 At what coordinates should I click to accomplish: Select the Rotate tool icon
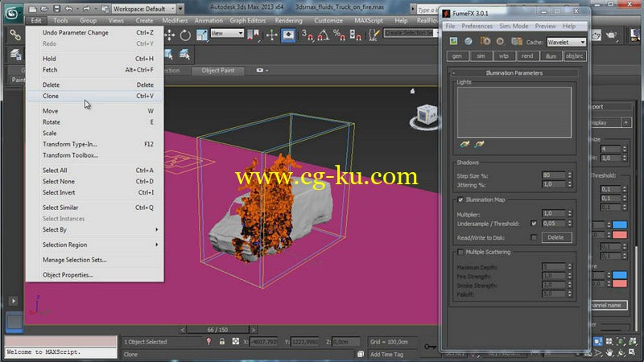click(185, 35)
